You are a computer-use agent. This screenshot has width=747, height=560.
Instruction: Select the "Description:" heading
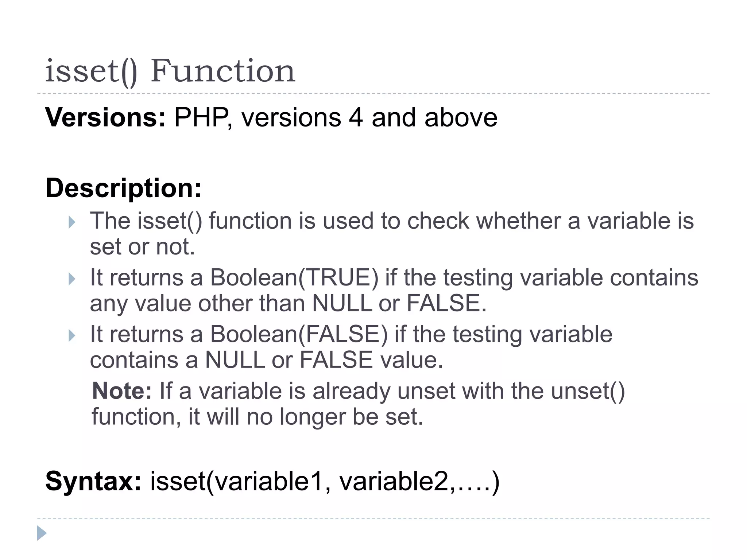(x=123, y=188)
